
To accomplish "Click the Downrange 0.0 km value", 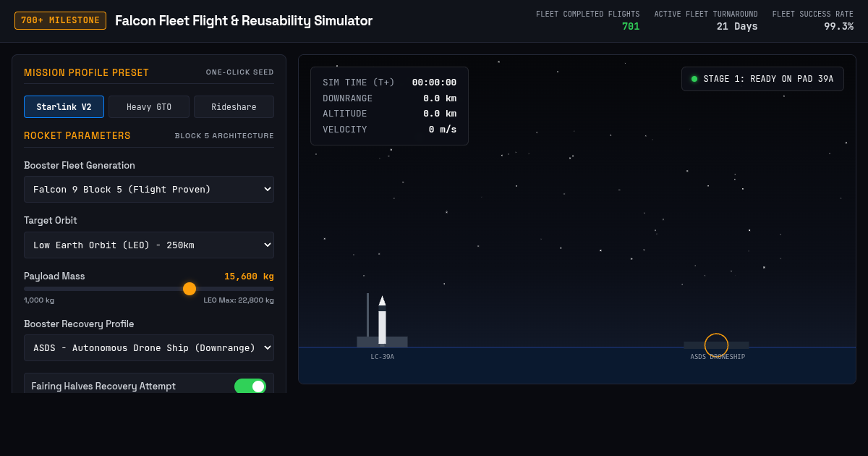I will [440, 98].
